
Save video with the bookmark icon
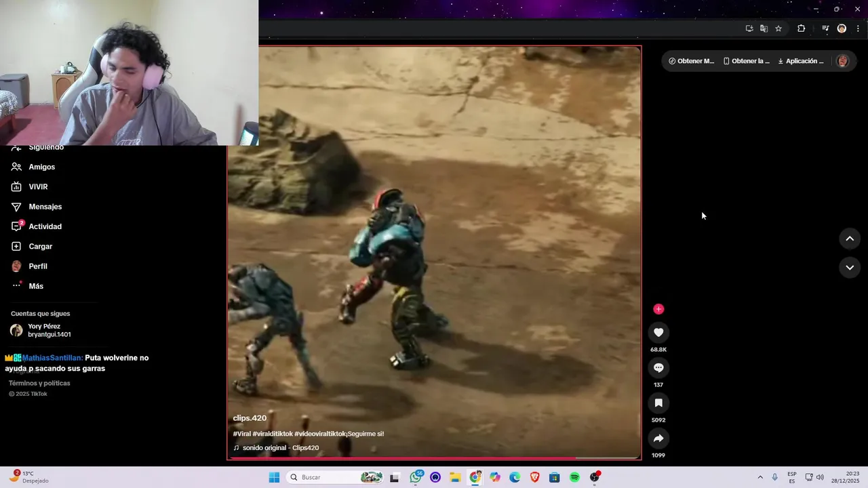pos(658,403)
